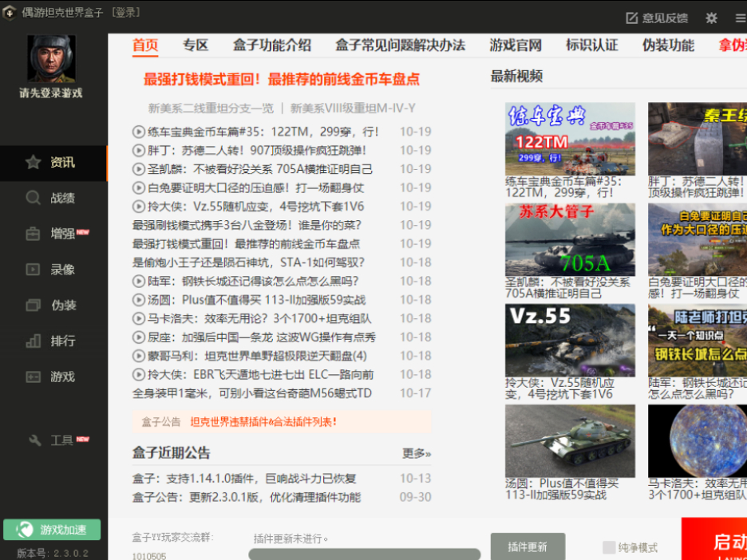Open the 排行 bar chart icon

[33, 341]
